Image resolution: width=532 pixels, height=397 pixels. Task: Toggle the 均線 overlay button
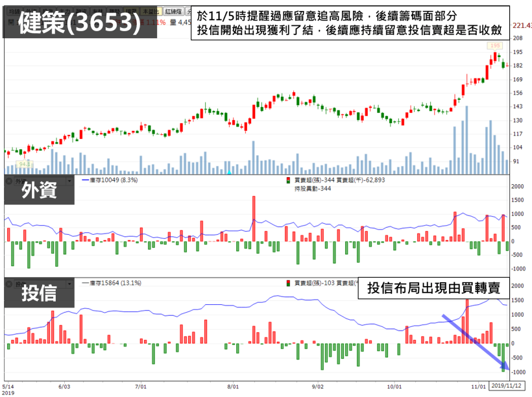coord(15,11)
